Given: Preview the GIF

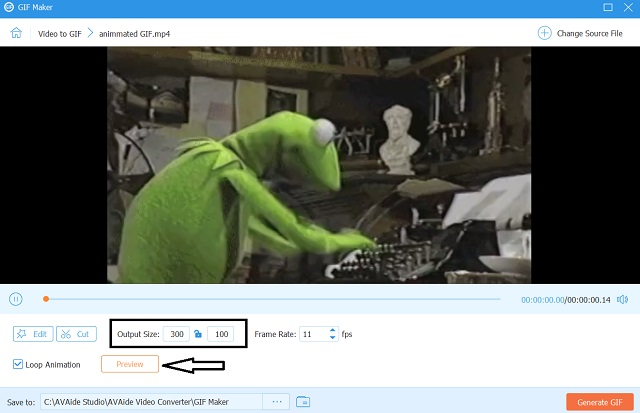Looking at the screenshot, I should coord(130,364).
